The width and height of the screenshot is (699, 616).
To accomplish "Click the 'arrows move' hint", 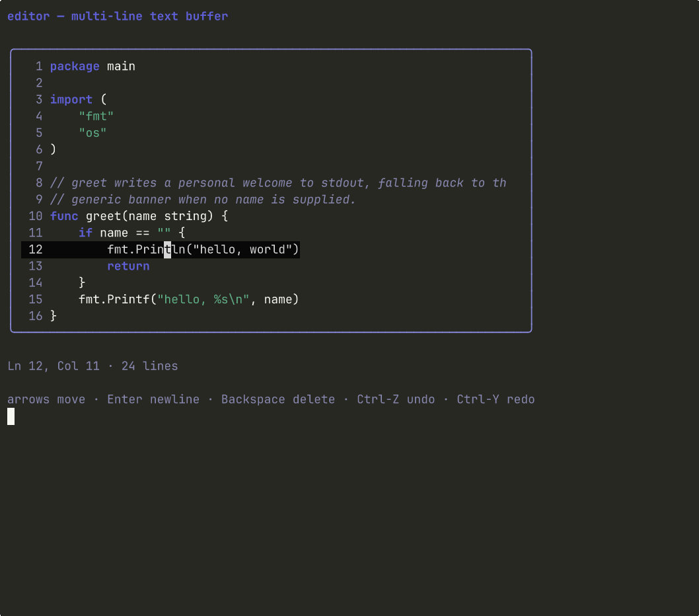I will 46,399.
